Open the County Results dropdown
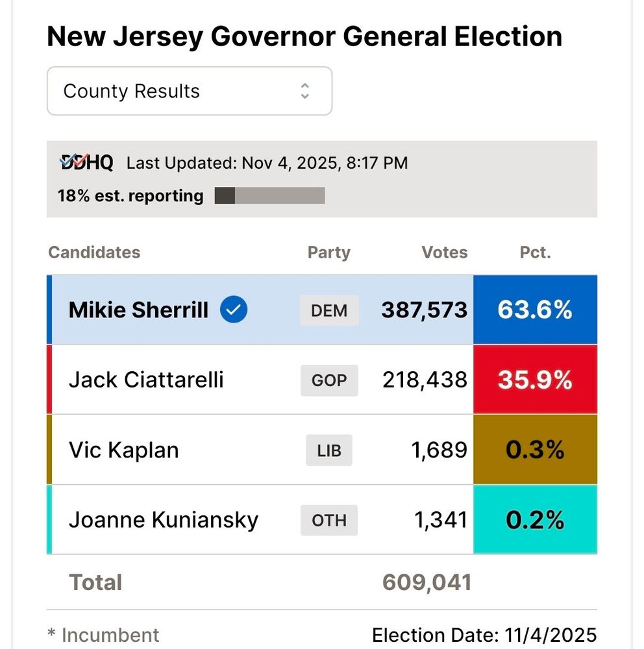Viewport: 644px width, 649px height. click(x=188, y=91)
